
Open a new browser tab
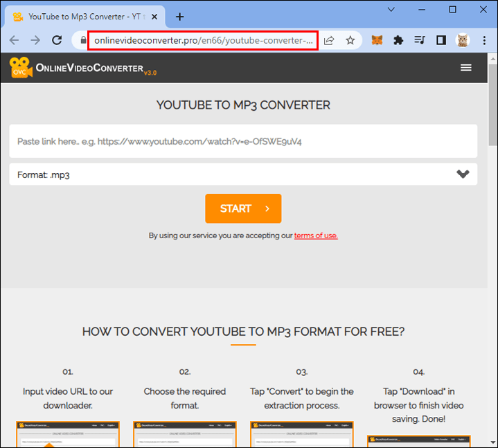tap(180, 17)
